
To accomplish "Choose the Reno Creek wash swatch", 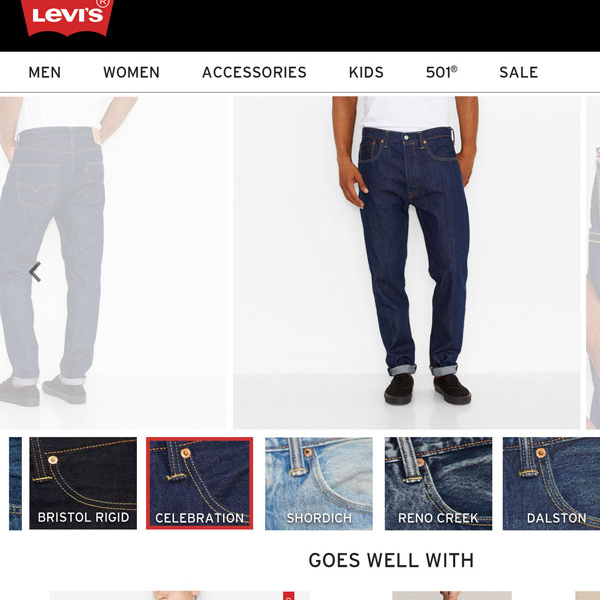I will coord(439,483).
